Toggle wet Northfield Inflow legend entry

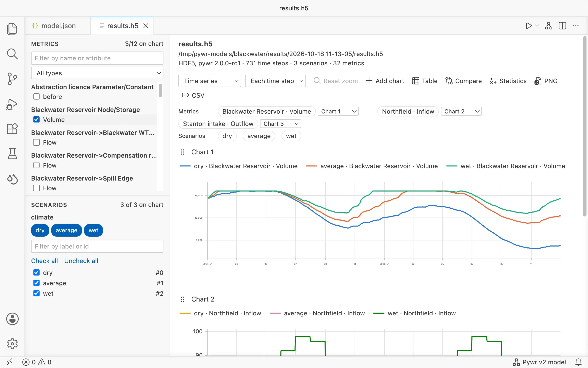pyautogui.click(x=414, y=313)
